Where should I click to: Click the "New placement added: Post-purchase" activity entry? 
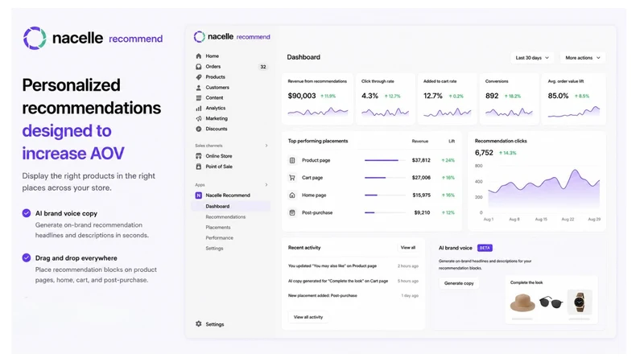click(323, 295)
